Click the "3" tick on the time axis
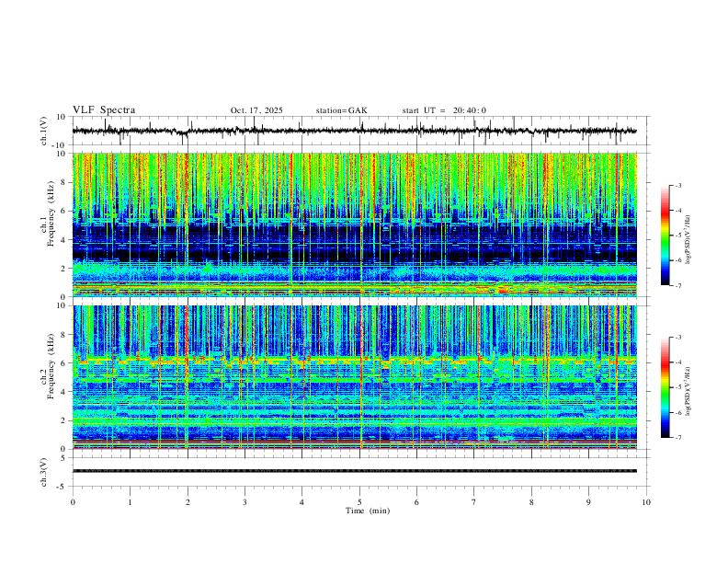728x563 pixels. click(245, 502)
